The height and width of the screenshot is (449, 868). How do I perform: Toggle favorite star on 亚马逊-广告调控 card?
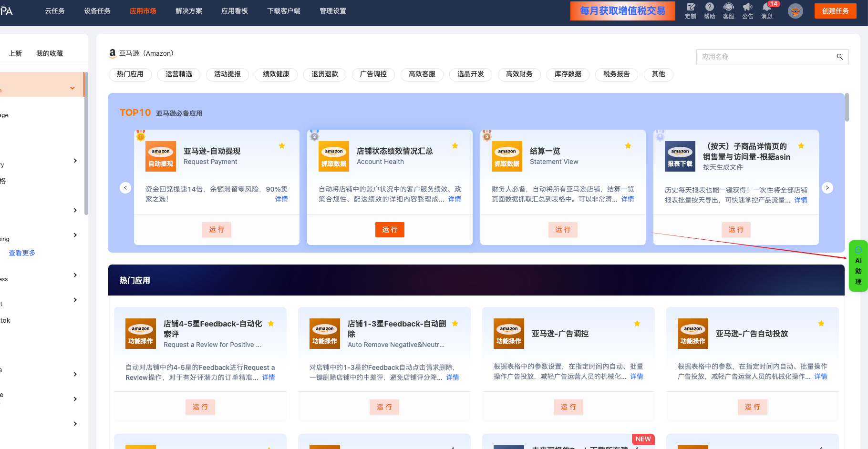637,324
